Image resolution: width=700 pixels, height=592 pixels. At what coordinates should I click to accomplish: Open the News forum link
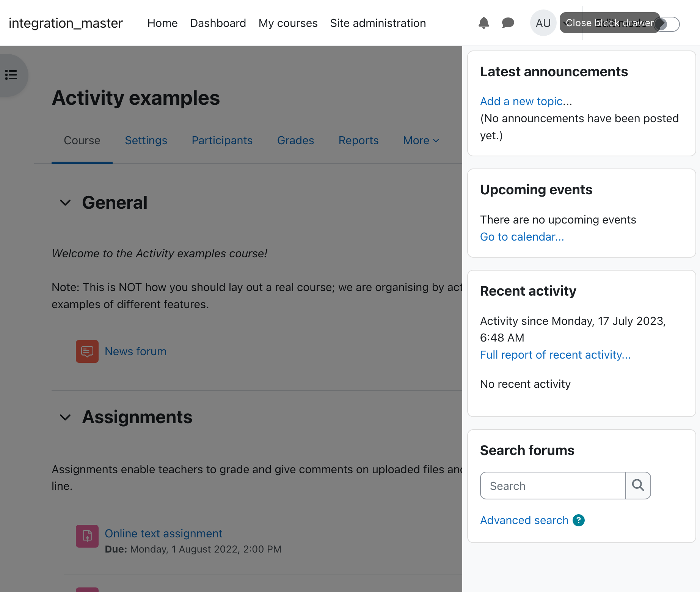click(x=135, y=351)
